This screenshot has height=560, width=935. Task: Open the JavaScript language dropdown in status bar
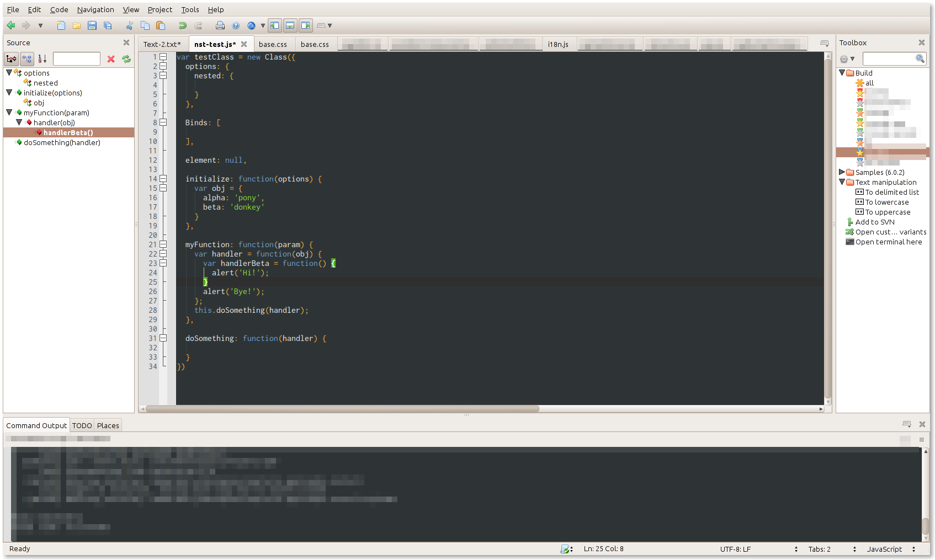coord(890,549)
